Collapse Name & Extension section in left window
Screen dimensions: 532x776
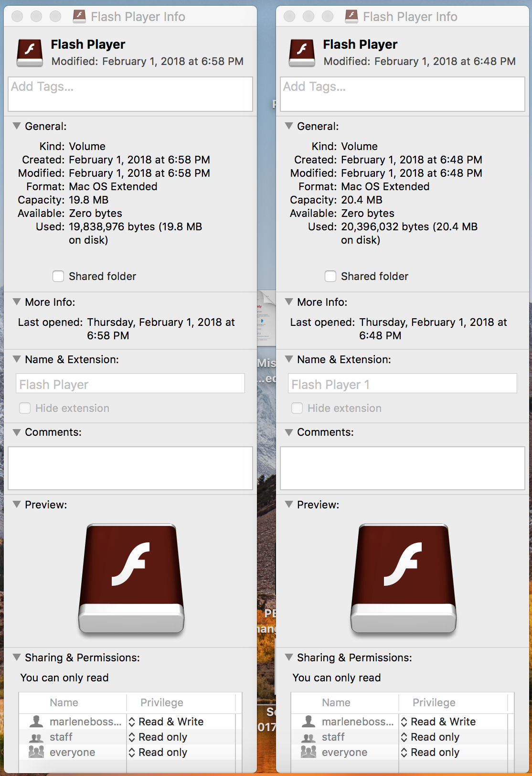17,359
